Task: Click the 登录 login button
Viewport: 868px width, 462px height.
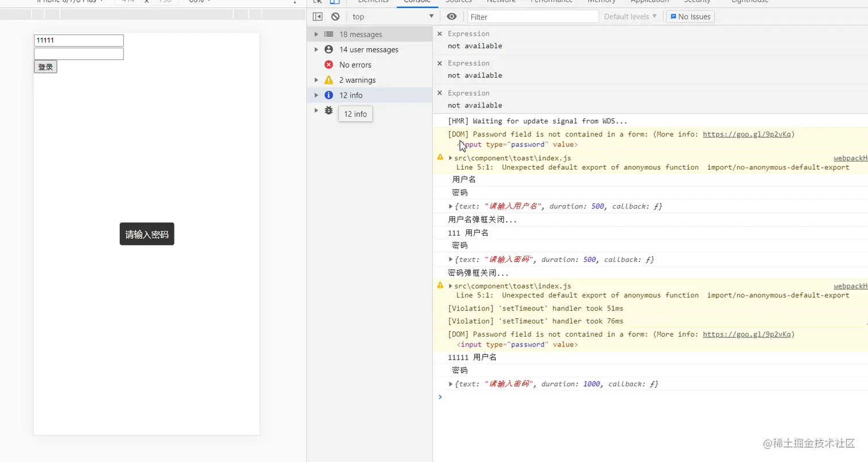Action: (x=45, y=67)
